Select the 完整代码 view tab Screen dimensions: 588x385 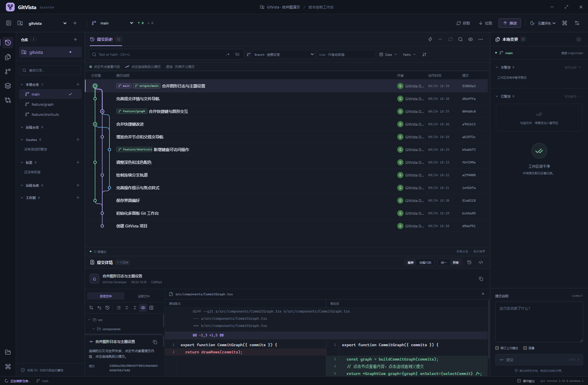point(425,263)
